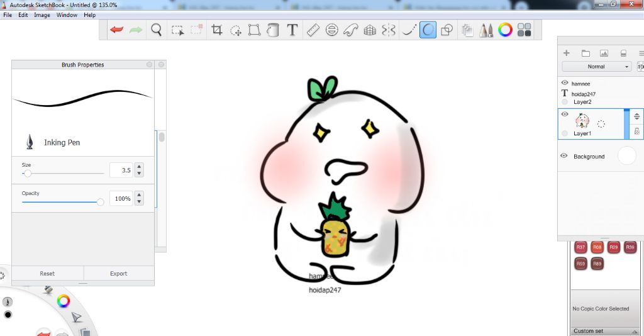Open the color ring in lagoon corner
Image resolution: width=644 pixels, height=336 pixels.
coord(64,301)
